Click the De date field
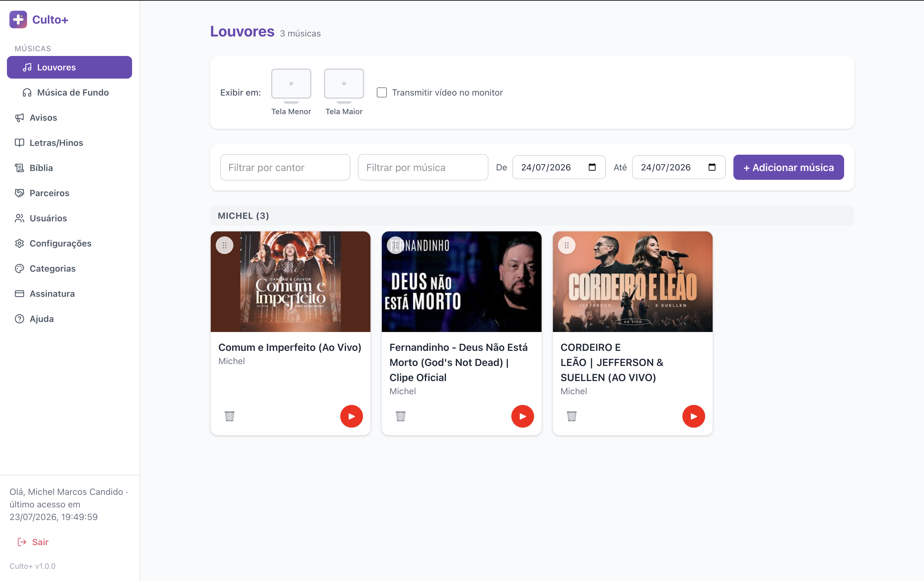 coord(559,167)
